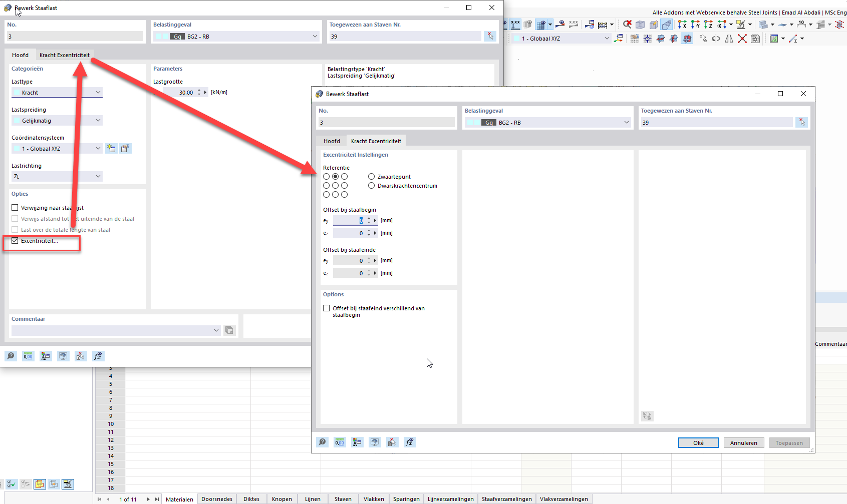Enable the 'Excentriciteit...' checkbox

tap(15, 241)
